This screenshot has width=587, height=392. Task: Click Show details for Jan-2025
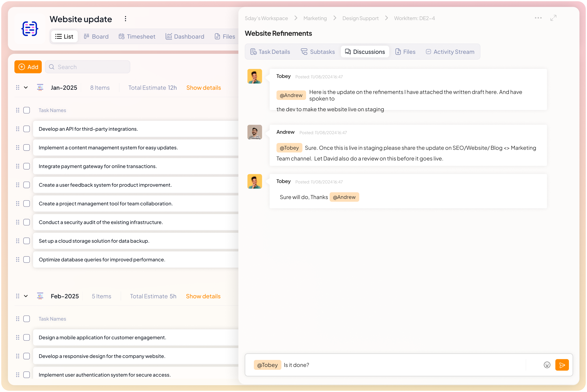[204, 88]
